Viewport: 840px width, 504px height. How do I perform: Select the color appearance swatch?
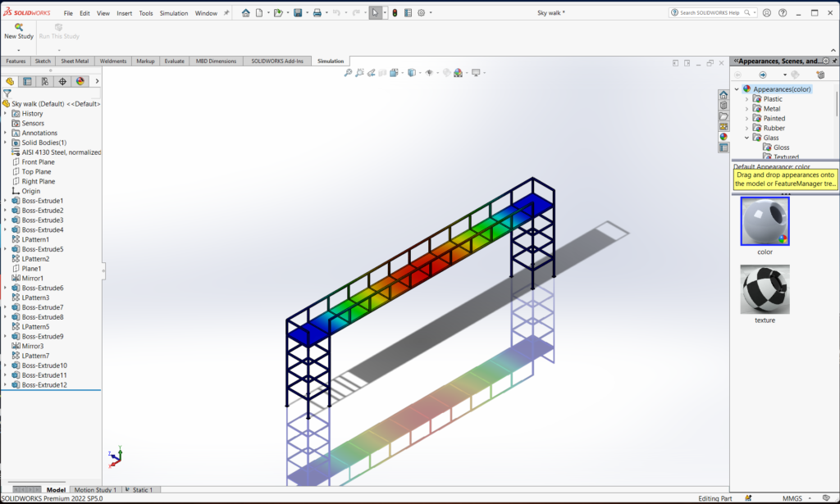click(x=765, y=221)
